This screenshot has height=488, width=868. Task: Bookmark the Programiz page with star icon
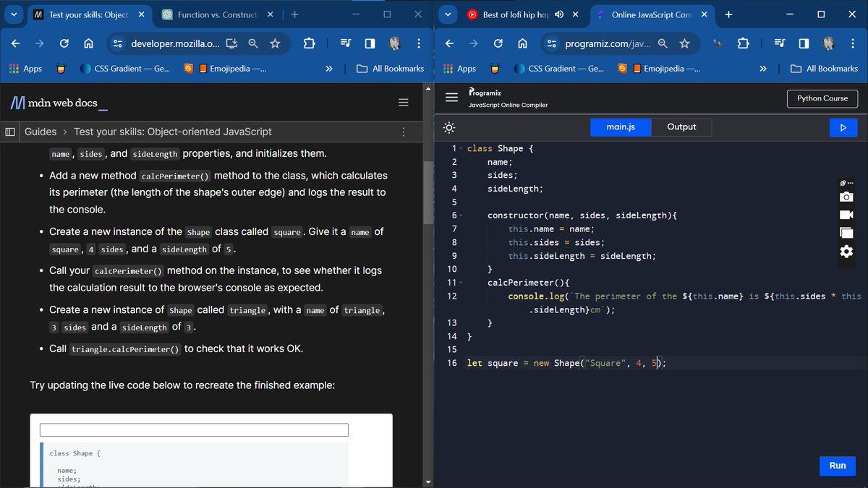pyautogui.click(x=684, y=43)
